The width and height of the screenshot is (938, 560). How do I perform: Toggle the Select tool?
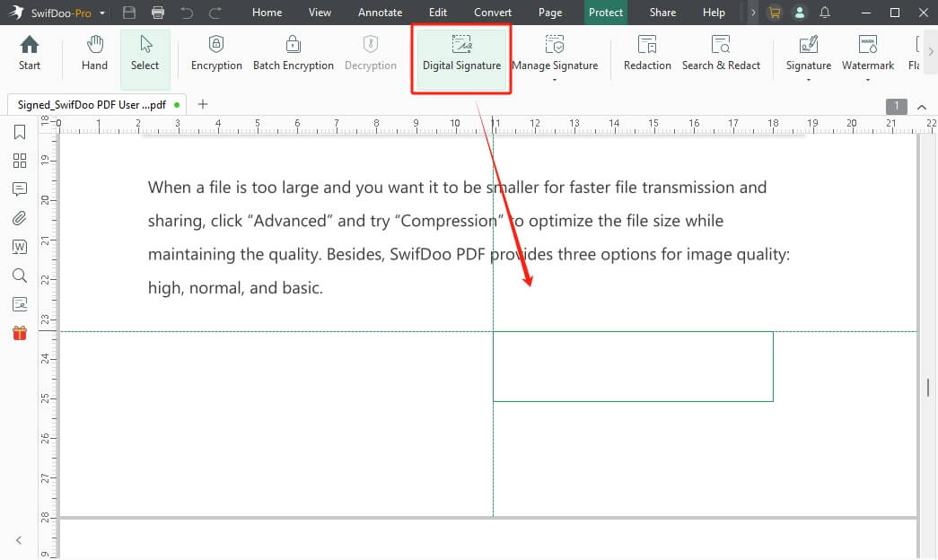[145, 53]
